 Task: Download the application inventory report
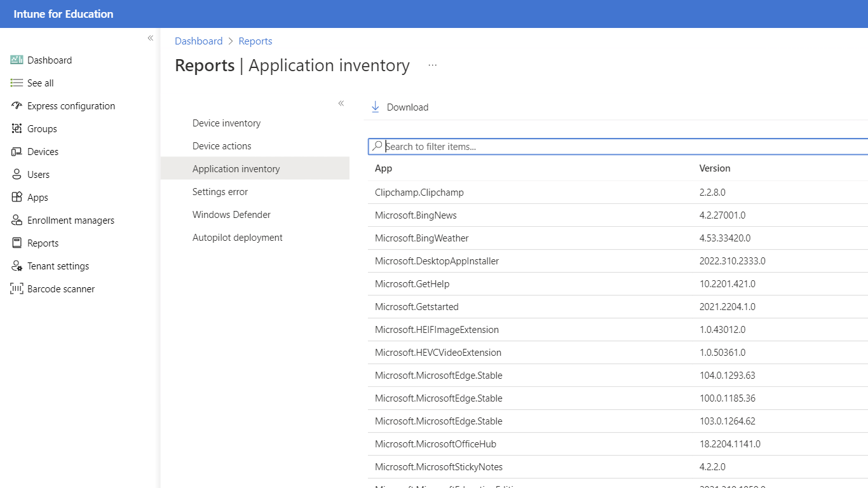pyautogui.click(x=400, y=107)
